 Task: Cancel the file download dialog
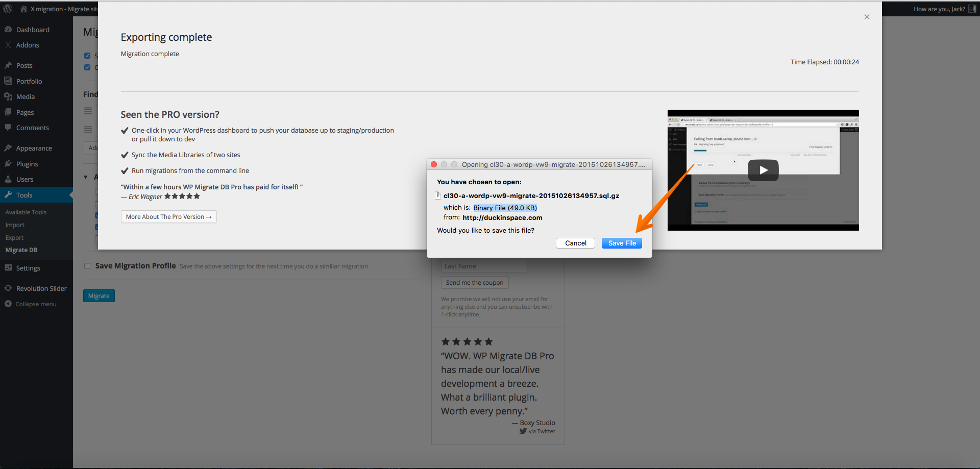point(575,243)
